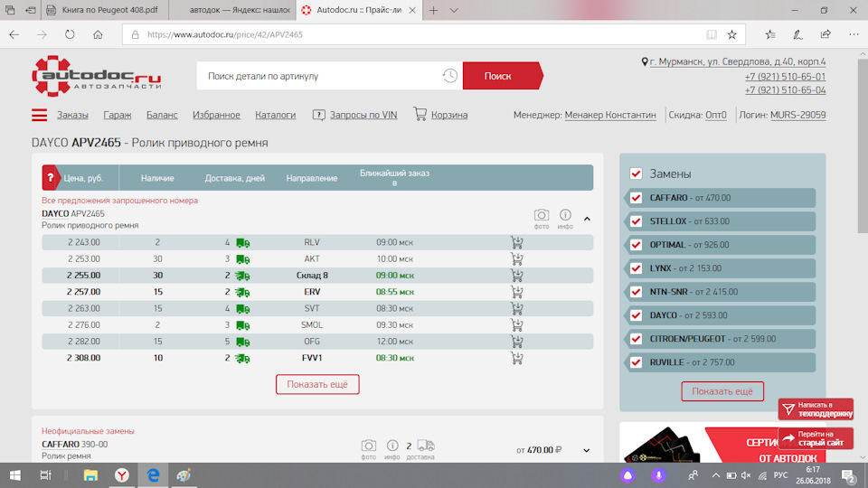Uncheck the CITROEN/PEUGEOT replacement checkbox
The width and height of the screenshot is (868, 488).
point(636,339)
